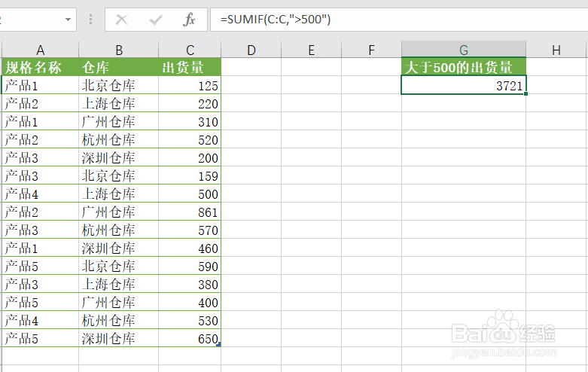This screenshot has height=372, width=588.
Task: Click 上海仓库 in the 500 row
Action: pyautogui.click(x=108, y=194)
